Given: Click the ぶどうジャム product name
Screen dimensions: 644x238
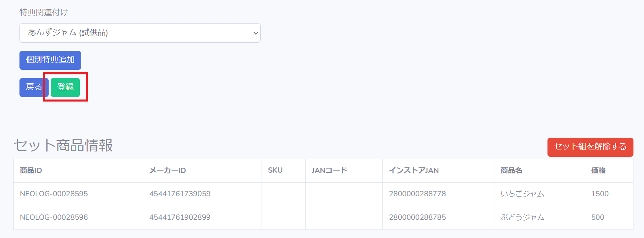Looking at the screenshot, I should [x=522, y=218].
